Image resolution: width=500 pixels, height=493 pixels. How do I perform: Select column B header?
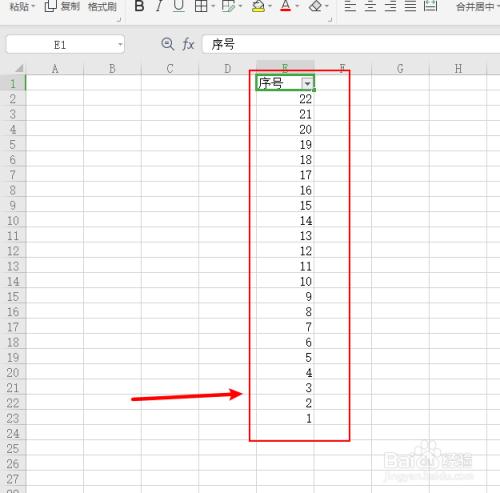[112, 68]
